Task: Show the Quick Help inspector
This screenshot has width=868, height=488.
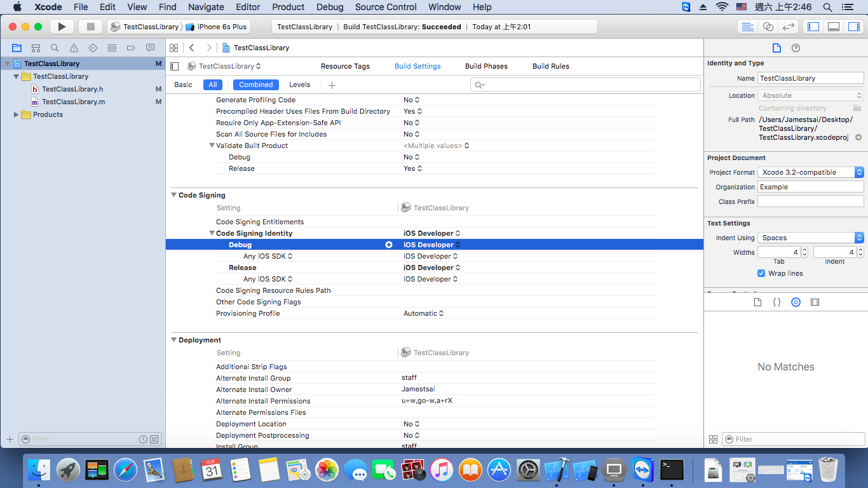Action: click(796, 48)
